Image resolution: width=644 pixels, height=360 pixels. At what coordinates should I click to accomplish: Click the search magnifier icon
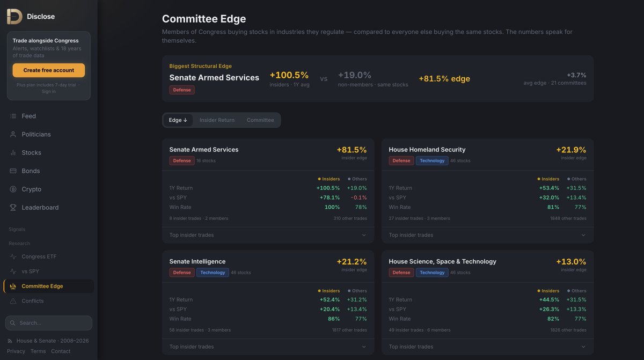13,323
